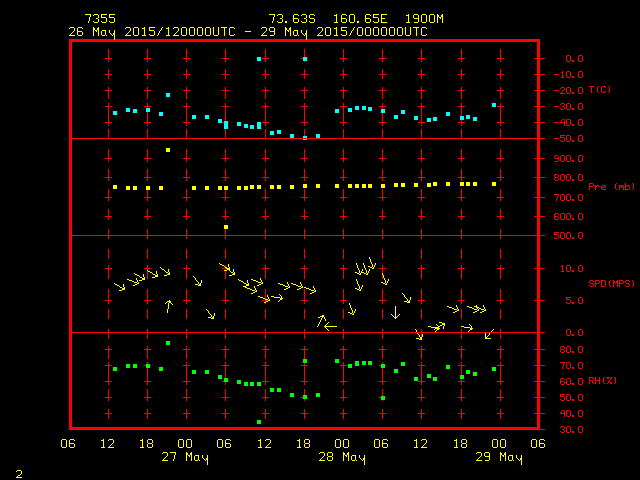
Task: Click the yellow pressure outlier near 900 mb
Action: (x=168, y=150)
